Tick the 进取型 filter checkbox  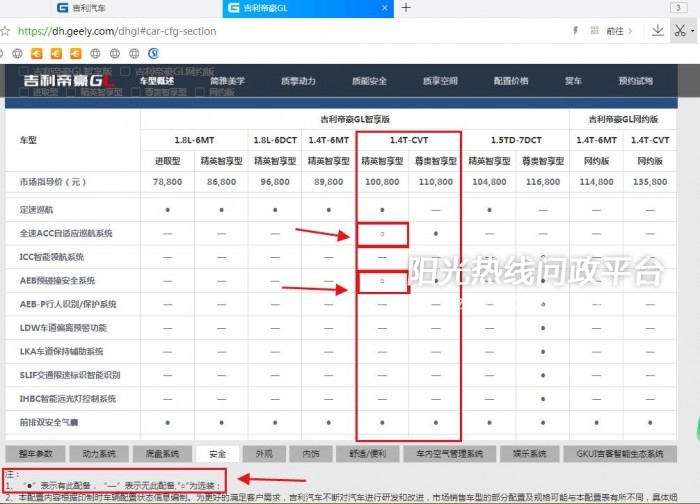tap(24, 91)
